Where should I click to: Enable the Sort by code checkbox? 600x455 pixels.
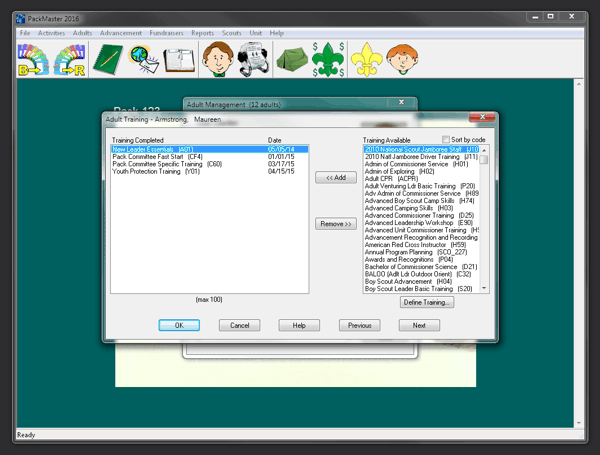446,139
